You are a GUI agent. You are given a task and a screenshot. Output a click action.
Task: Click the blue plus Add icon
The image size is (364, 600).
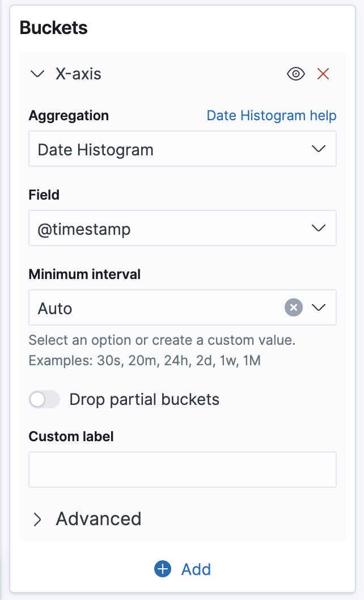click(163, 569)
